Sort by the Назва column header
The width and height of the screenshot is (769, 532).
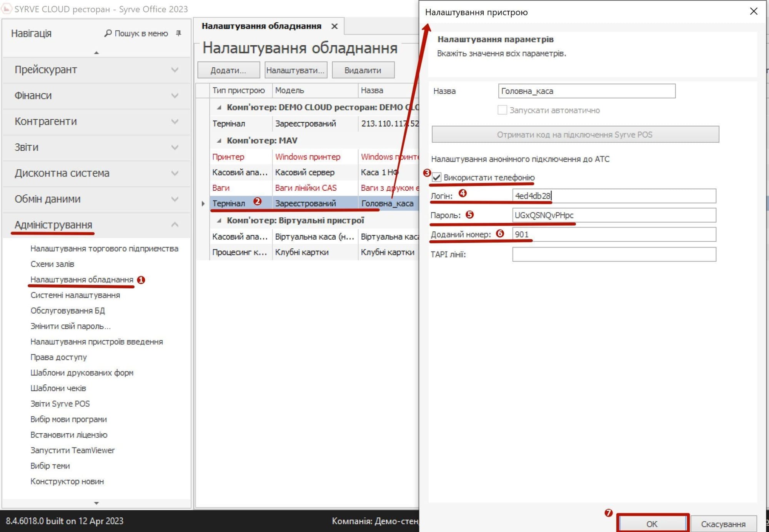pyautogui.click(x=388, y=90)
